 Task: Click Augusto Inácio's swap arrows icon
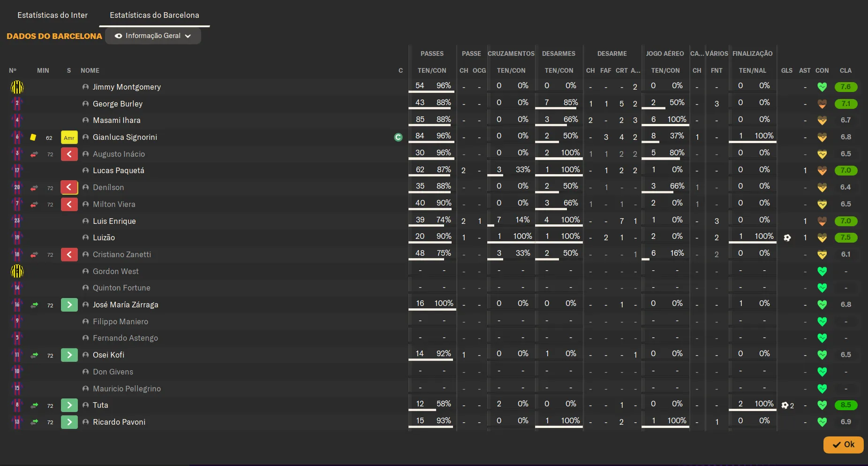34,154
